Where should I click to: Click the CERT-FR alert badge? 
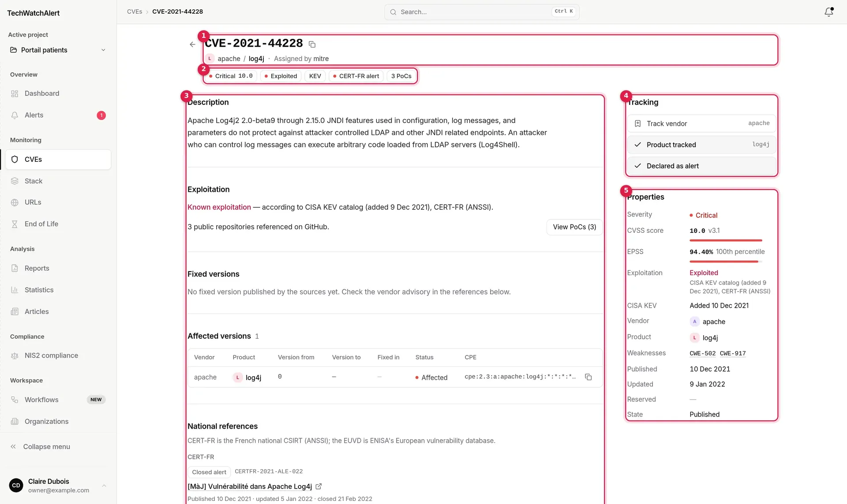(x=356, y=76)
